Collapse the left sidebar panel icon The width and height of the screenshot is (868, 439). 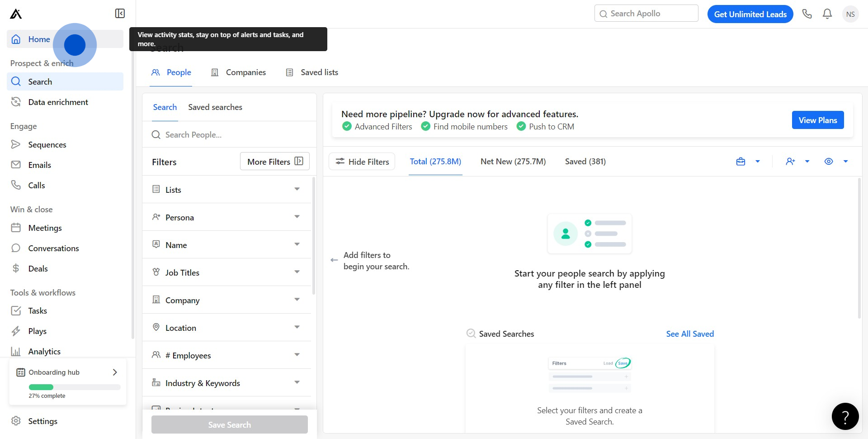click(x=120, y=14)
